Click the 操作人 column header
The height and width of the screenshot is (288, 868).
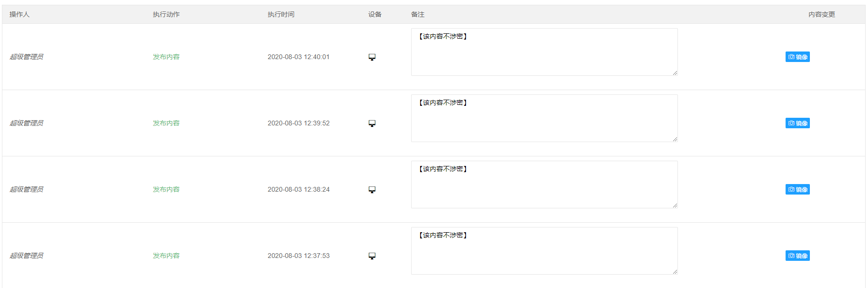[20, 14]
